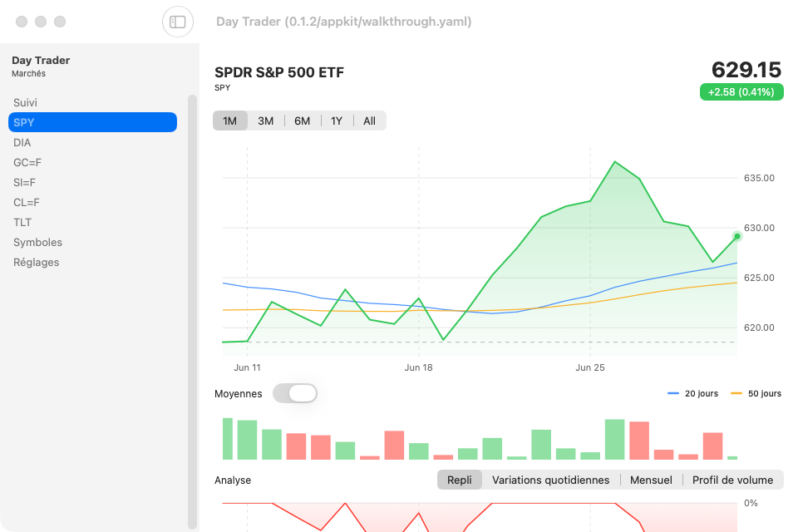This screenshot has width=798, height=532.
Task: Click the 0% drawdown axis label
Action: [x=751, y=503]
